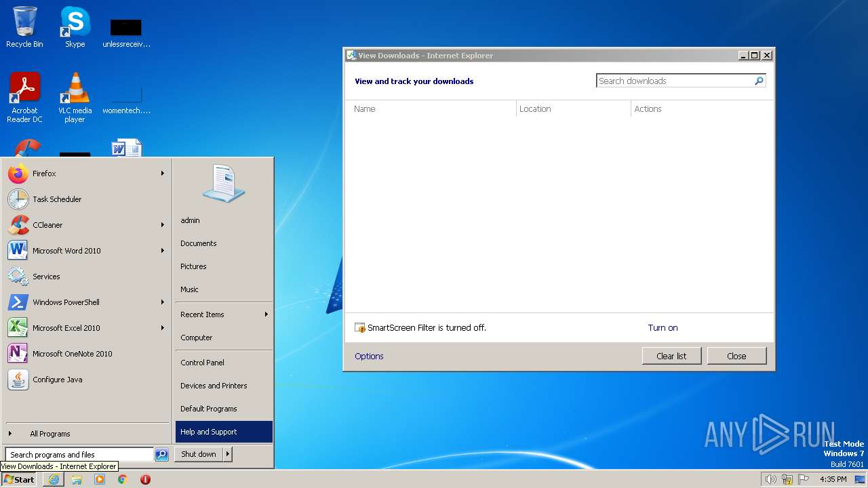
Task: Expand the Firefox submenu arrow
Action: pyautogui.click(x=163, y=174)
